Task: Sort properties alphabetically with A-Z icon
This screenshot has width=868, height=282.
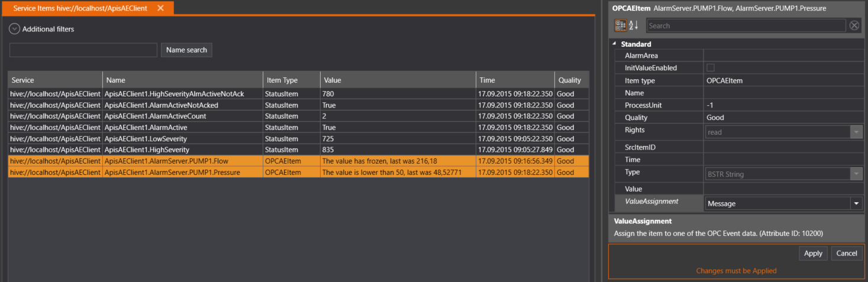Action: (x=634, y=25)
